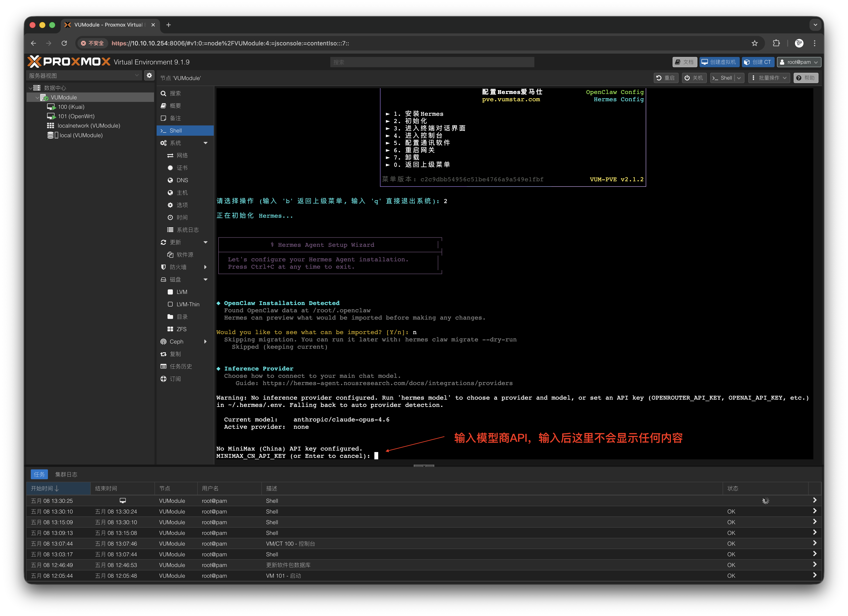Image resolution: width=848 pixels, height=616 pixels.
Task: Open the Shell button dropdown arrow
Action: click(x=739, y=78)
